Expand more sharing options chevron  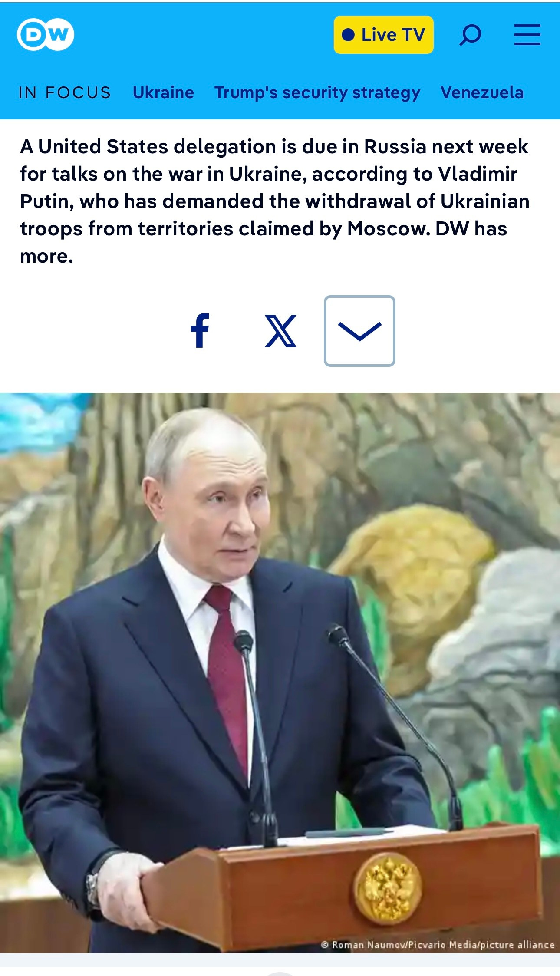[359, 331]
